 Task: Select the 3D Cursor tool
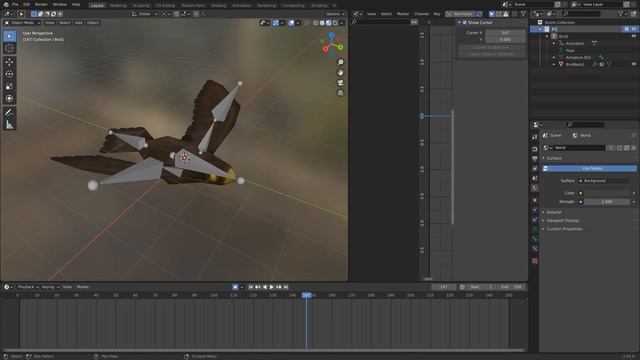tap(9, 49)
